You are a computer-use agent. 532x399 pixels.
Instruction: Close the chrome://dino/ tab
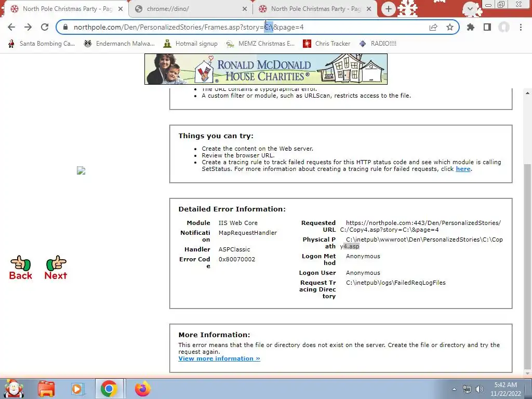(x=245, y=9)
